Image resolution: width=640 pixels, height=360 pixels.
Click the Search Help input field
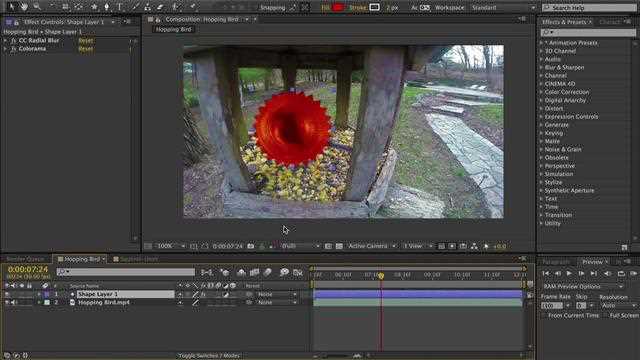(x=589, y=7)
